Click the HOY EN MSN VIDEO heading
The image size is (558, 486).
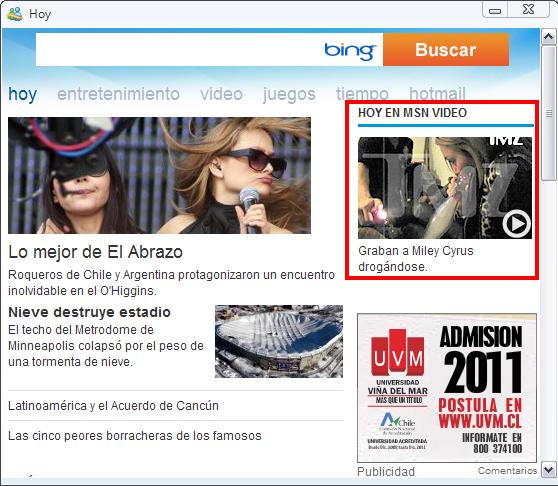(x=412, y=113)
